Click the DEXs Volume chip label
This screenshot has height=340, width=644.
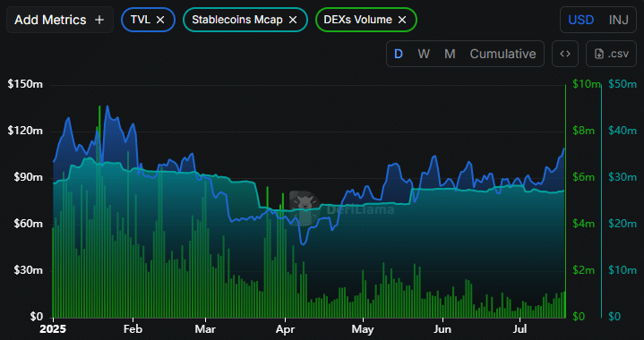pos(357,20)
